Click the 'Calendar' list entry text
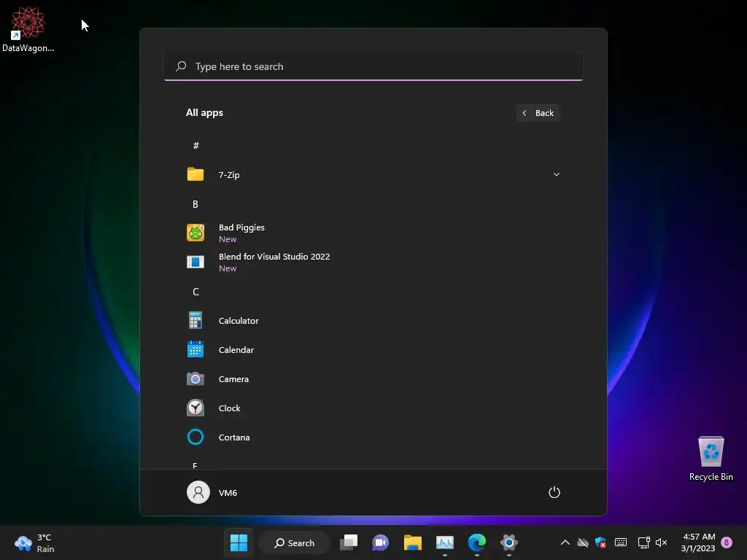The image size is (747, 560). [x=236, y=349]
